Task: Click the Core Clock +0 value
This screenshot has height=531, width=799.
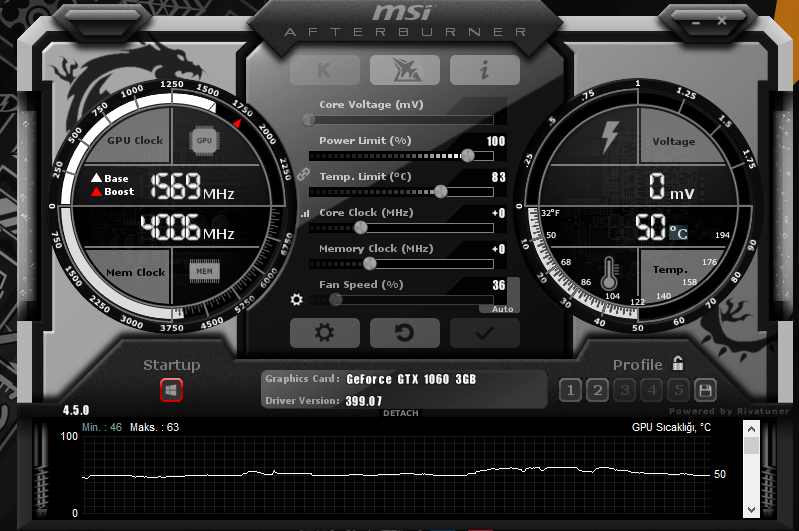Action: coord(498,213)
